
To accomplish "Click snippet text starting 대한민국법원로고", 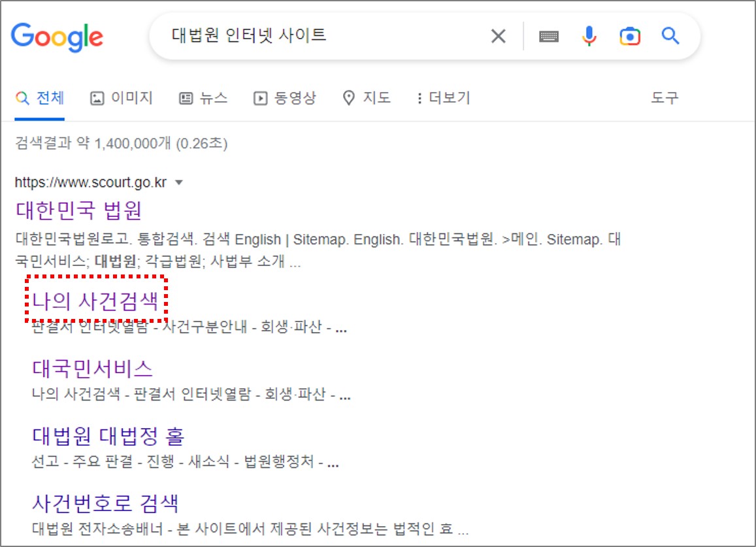I will [318, 250].
